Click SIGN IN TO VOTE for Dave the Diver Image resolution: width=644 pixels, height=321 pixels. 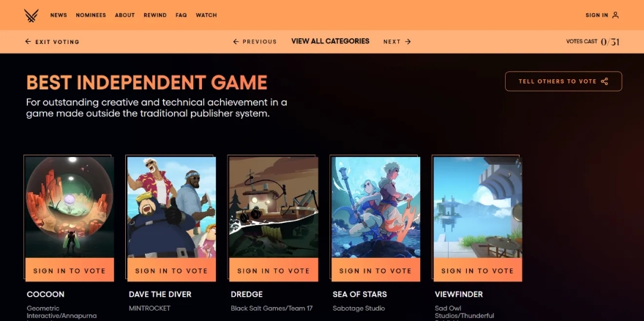click(171, 270)
